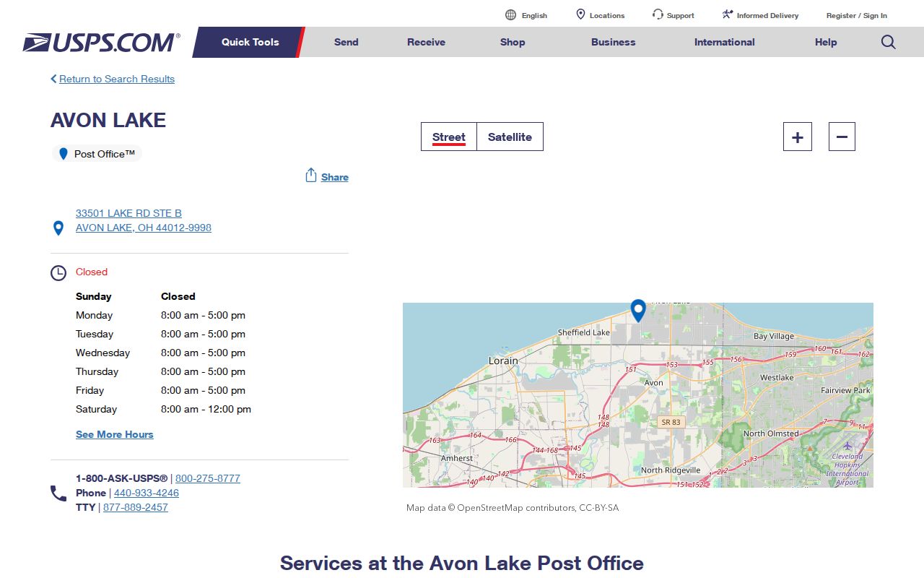Click the Share link
Viewport: 924px width, 578px height.
click(x=335, y=177)
